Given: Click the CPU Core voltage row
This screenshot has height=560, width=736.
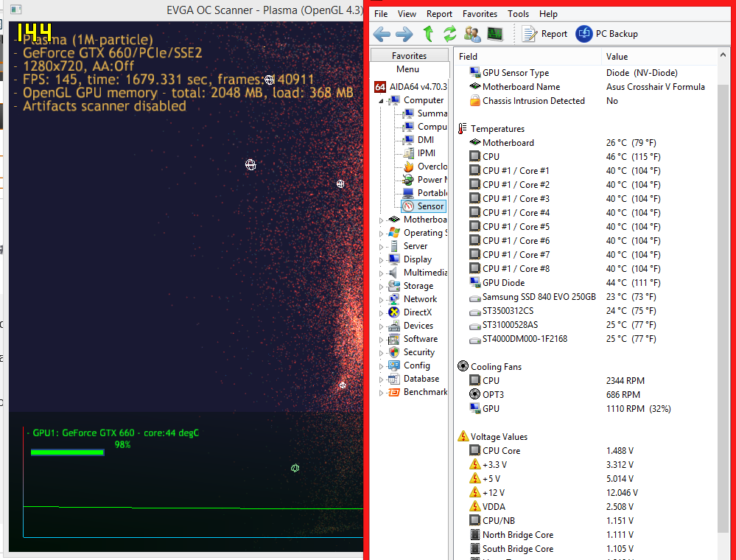Looking at the screenshot, I should click(x=585, y=451).
